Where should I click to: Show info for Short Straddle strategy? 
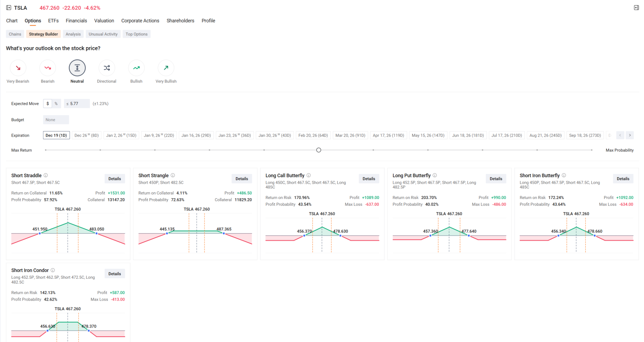(46, 175)
